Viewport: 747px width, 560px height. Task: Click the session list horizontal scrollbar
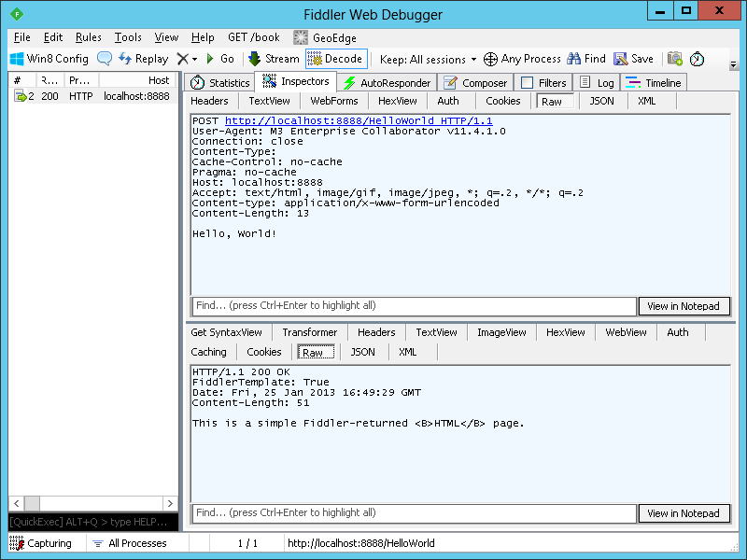pos(92,502)
